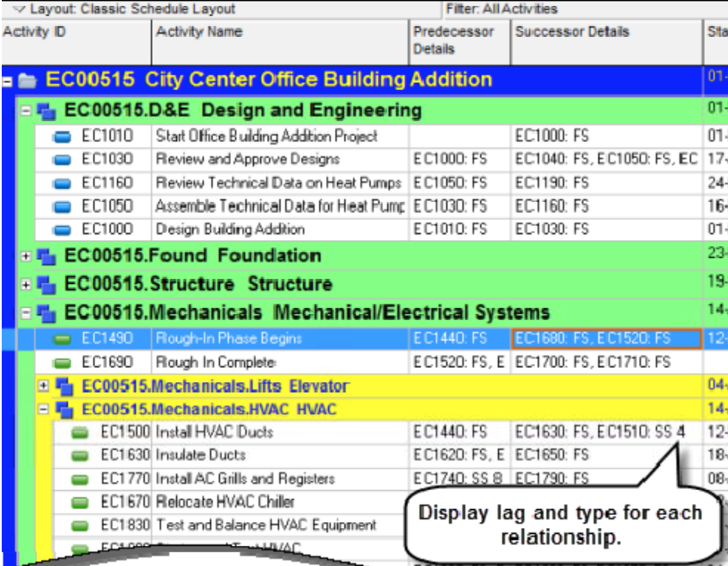The image size is (728, 566).
Task: Collapse the Mechanicals.HVAC group
Action: [x=43, y=409]
